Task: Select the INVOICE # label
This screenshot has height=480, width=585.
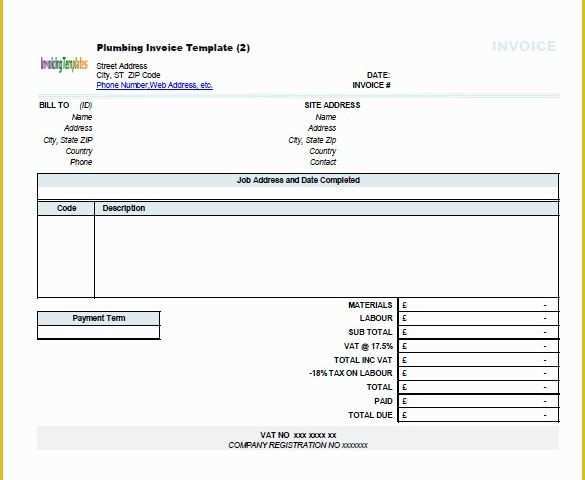Action: pos(371,85)
